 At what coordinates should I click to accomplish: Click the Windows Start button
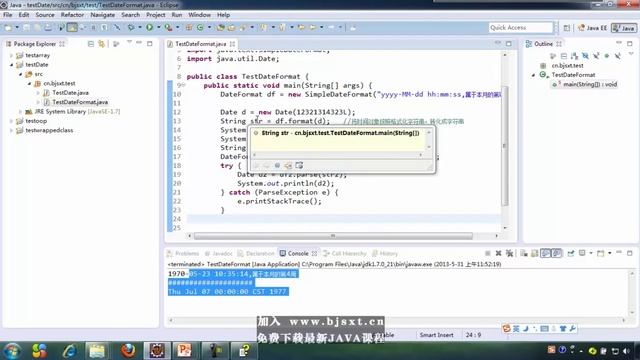(12, 351)
